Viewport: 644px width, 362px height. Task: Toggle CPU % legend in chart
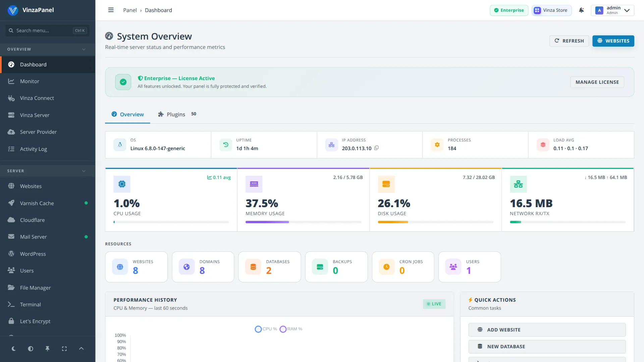click(x=266, y=329)
